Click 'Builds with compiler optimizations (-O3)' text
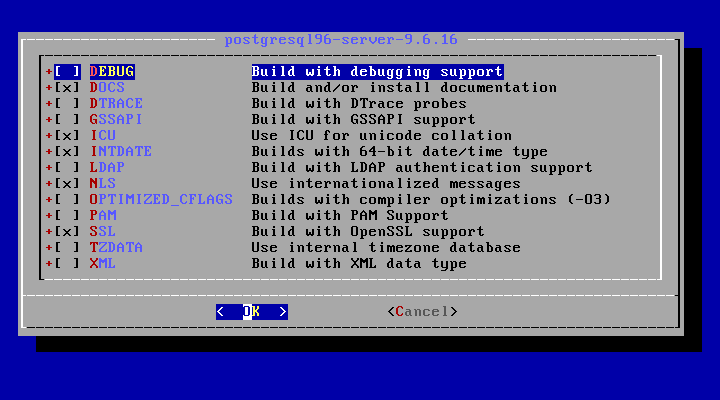This screenshot has width=720, height=400. pos(431,200)
